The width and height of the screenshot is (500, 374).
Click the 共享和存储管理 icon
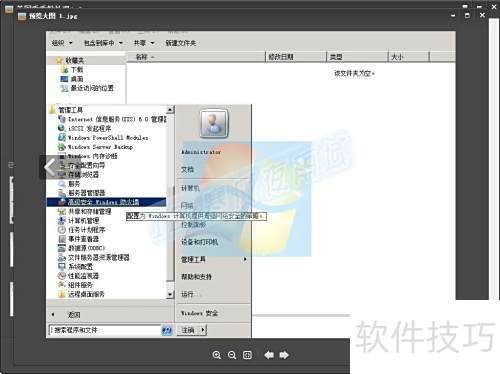(62, 211)
